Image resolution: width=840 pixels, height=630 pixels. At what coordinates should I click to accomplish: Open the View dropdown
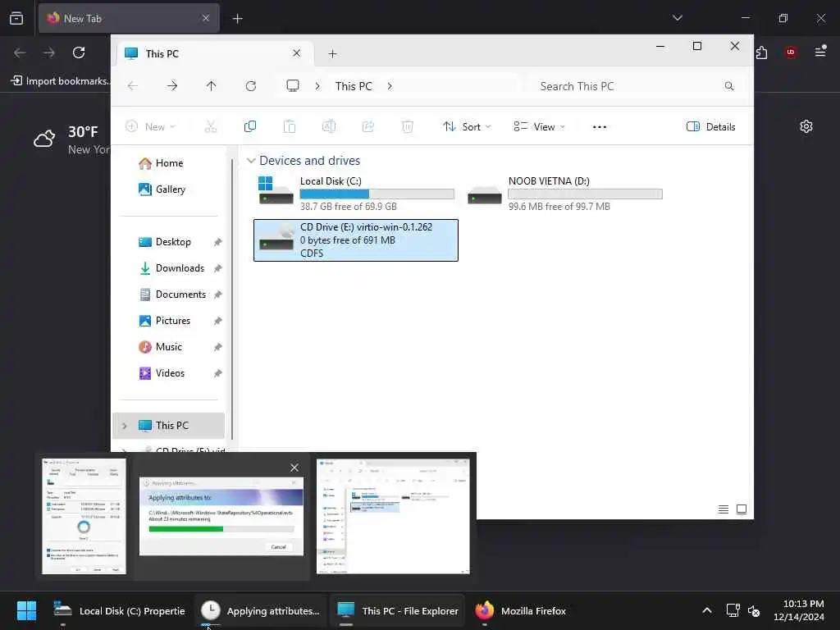[539, 127]
